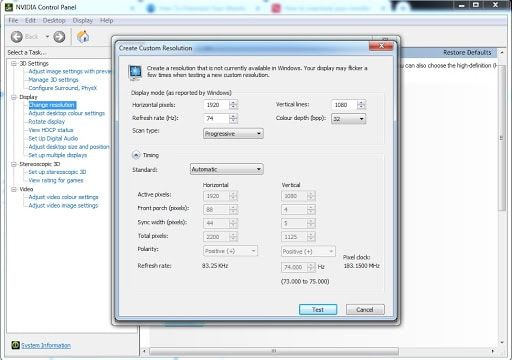Click the Horizontal Sync width field

click(220, 223)
